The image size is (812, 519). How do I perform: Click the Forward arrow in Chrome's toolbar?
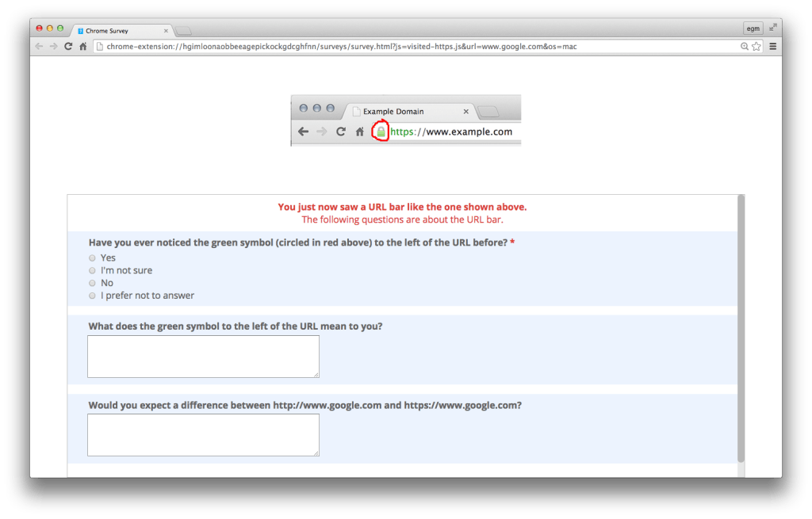53,47
